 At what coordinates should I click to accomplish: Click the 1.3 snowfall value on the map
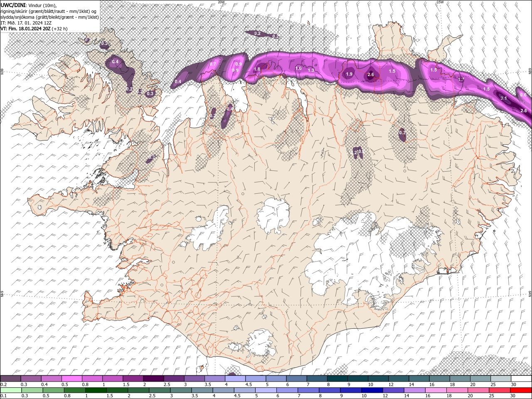tap(311, 71)
